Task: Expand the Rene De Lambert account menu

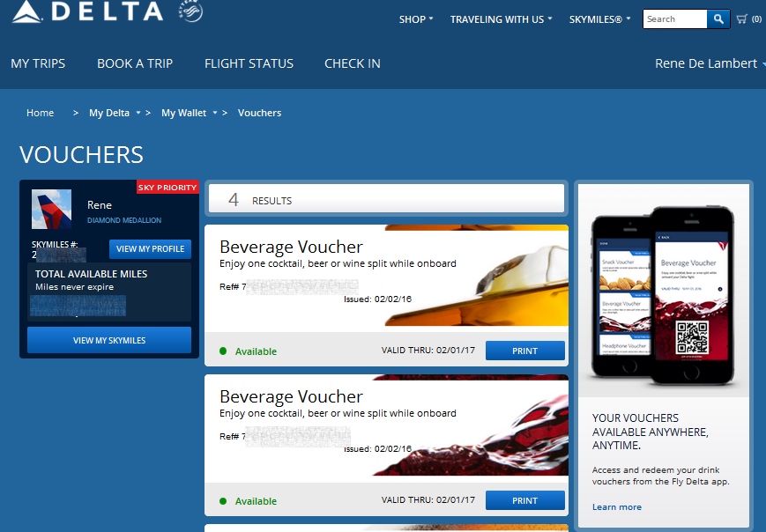Action: (710, 63)
